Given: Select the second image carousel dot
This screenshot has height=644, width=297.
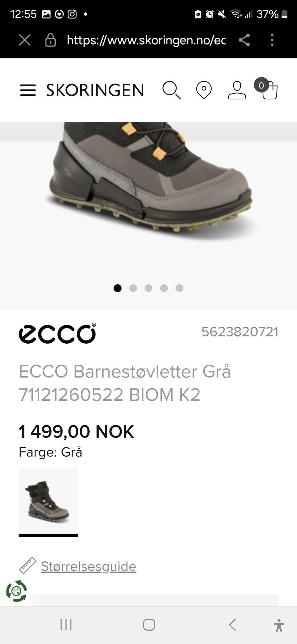Looking at the screenshot, I should [x=133, y=288].
